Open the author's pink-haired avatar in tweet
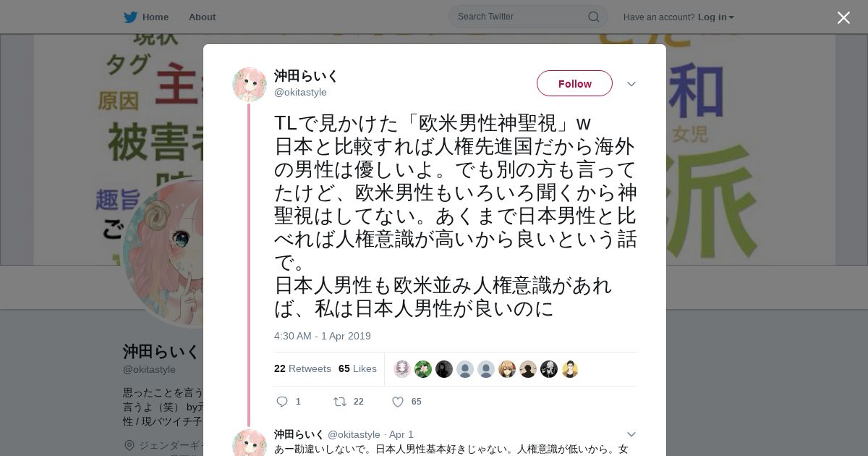868x456 pixels. click(x=250, y=85)
